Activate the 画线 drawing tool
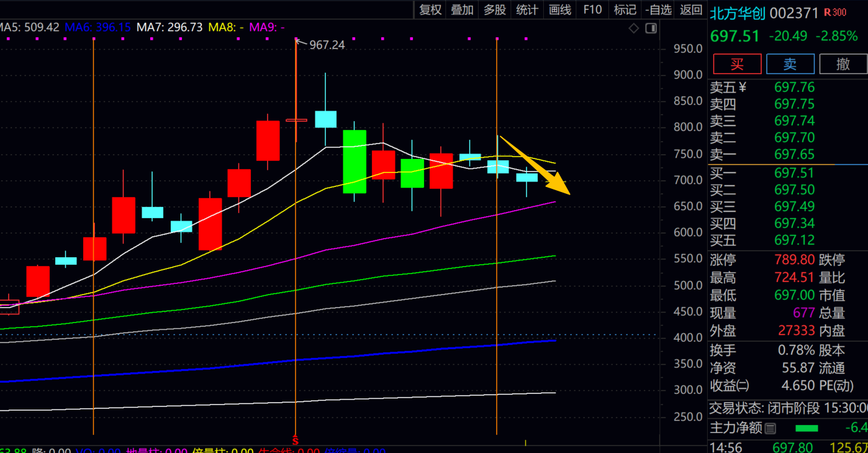Screen dimensions: 868x453 (560, 9)
